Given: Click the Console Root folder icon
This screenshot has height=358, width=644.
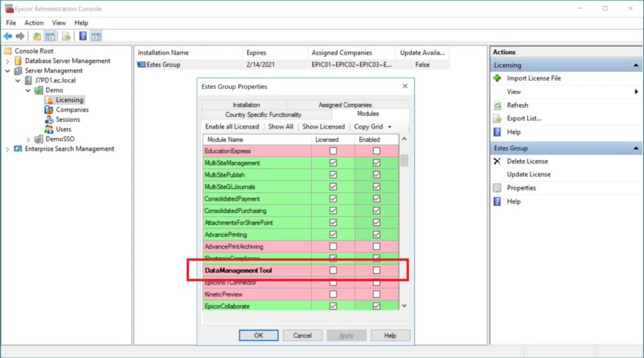Looking at the screenshot, I should (x=8, y=51).
